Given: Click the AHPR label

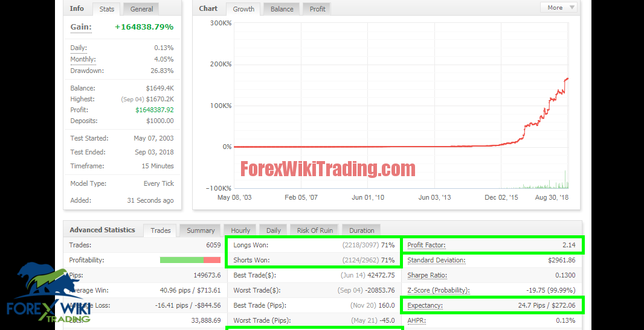Looking at the screenshot, I should (x=416, y=320).
